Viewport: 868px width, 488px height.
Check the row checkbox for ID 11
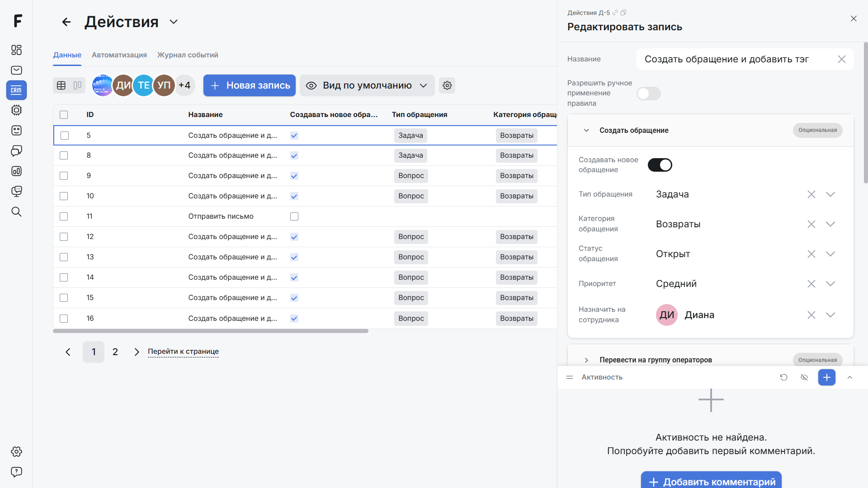coord(64,216)
